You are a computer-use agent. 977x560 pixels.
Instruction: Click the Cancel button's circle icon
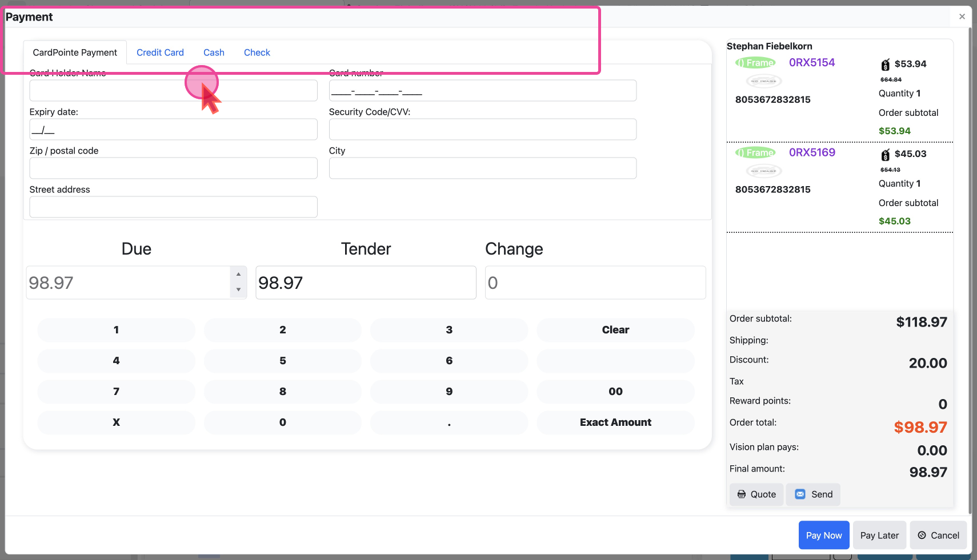[x=922, y=535]
